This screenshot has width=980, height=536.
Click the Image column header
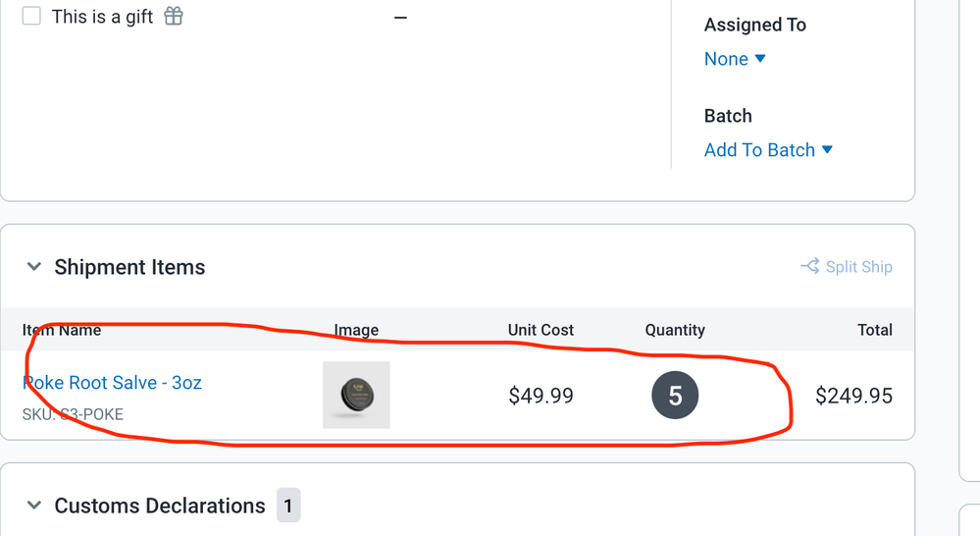point(356,330)
